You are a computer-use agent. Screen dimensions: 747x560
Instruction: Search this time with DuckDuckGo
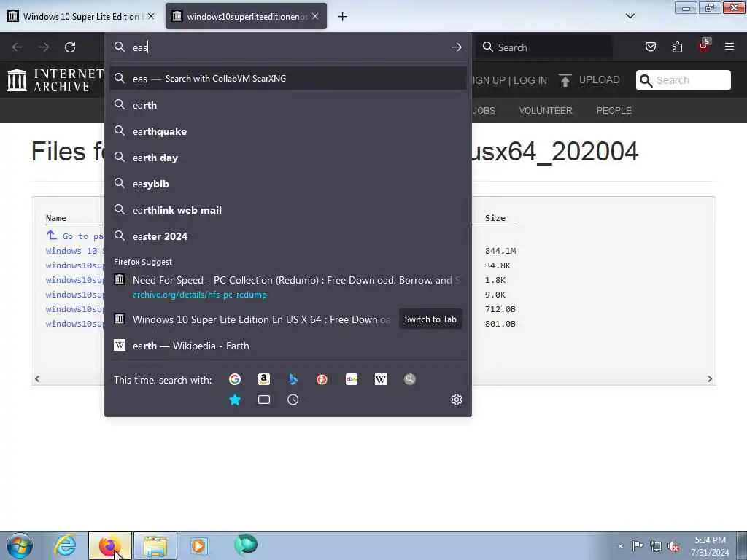tap(322, 379)
